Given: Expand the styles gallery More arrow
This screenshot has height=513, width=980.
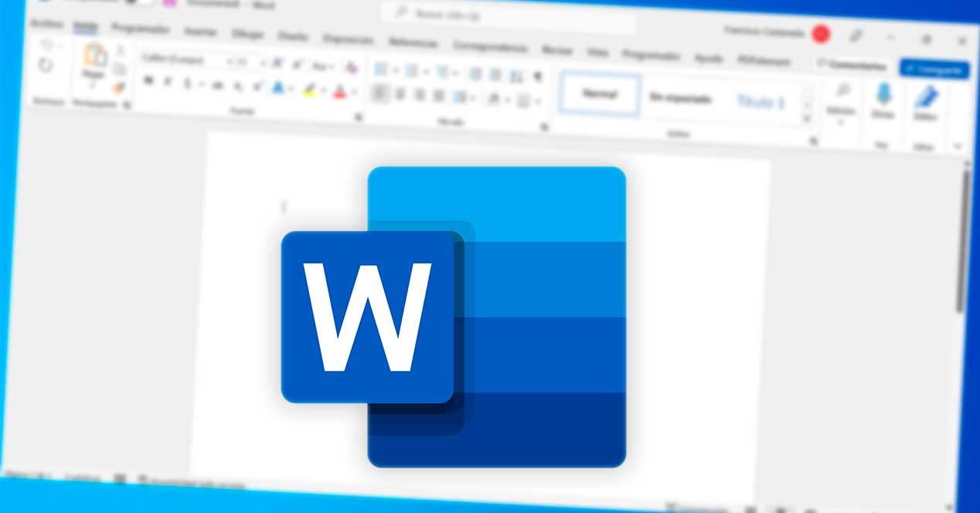Looking at the screenshot, I should 808,118.
